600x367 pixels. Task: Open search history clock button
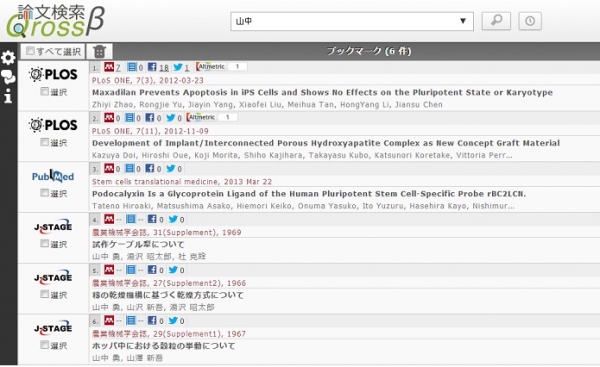(x=530, y=21)
